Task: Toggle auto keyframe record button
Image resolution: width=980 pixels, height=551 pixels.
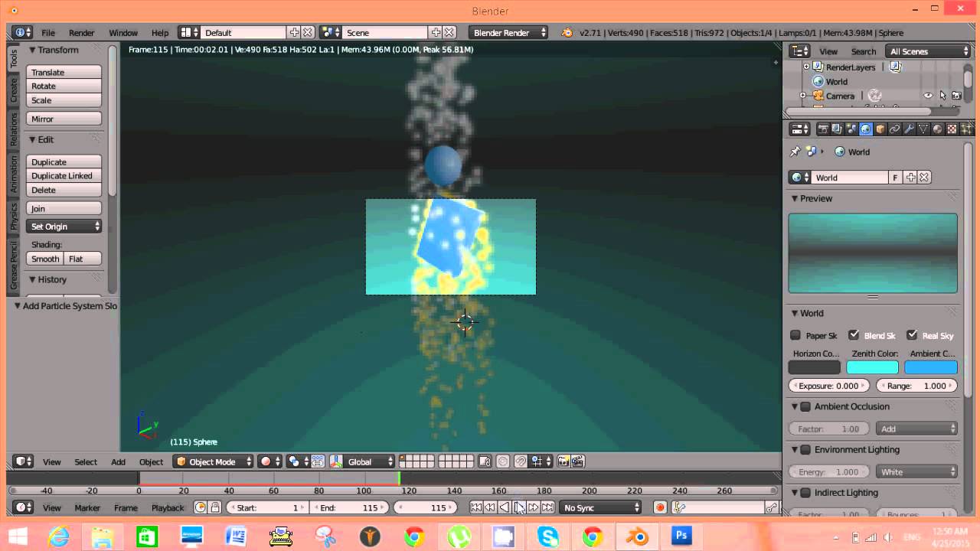Action: pyautogui.click(x=660, y=507)
